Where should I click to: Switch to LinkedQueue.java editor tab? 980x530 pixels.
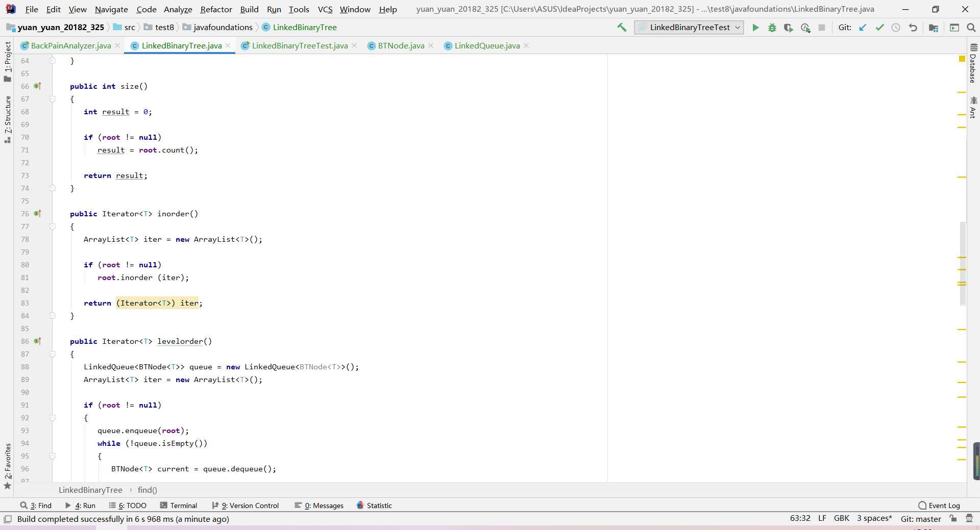[487, 45]
